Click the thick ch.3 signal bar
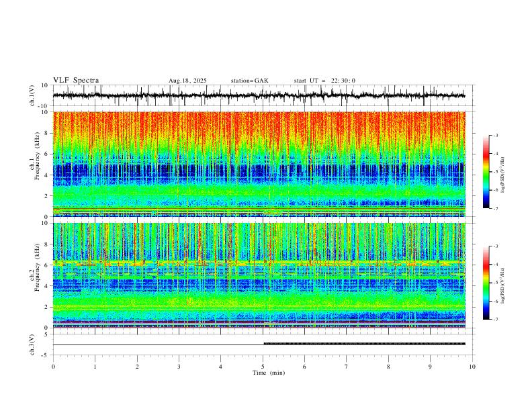The width and height of the screenshot is (532, 411). pyautogui.click(x=364, y=344)
